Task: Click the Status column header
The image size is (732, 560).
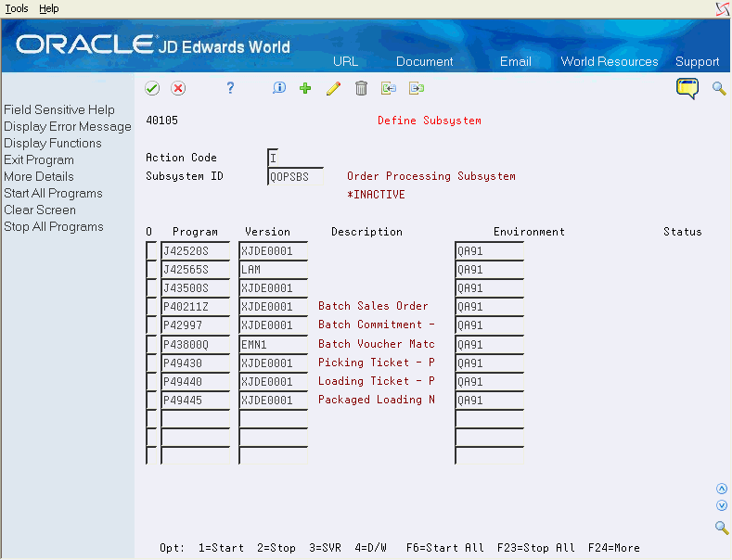Action: [x=683, y=232]
